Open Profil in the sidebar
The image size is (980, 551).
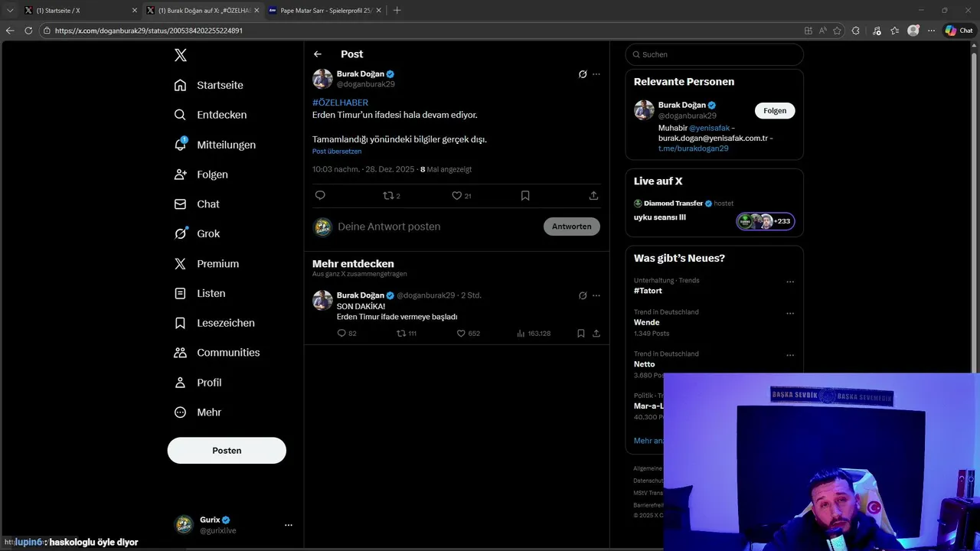pyautogui.click(x=198, y=383)
